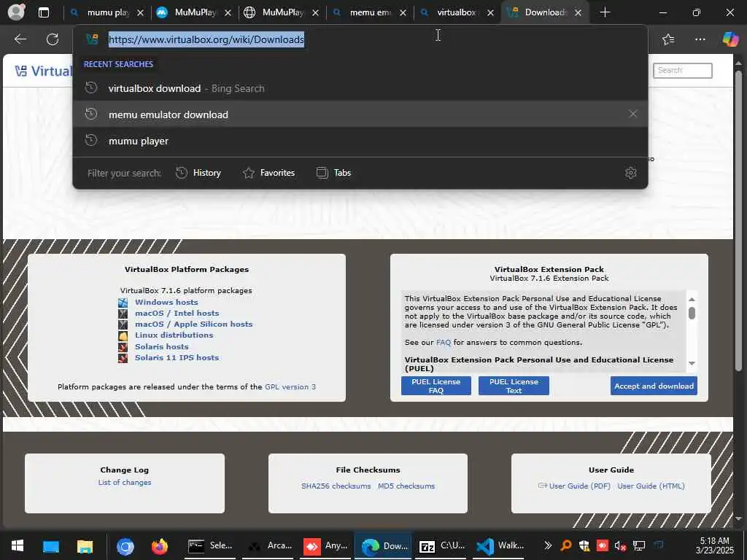
Task: Open macOS / Intel hosts link
Action: [177, 313]
